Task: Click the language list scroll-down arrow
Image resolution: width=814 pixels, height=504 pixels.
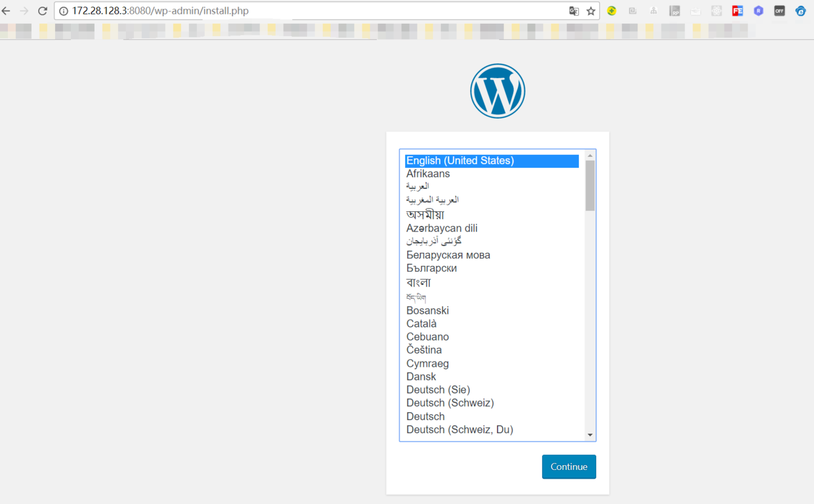Action: click(590, 435)
